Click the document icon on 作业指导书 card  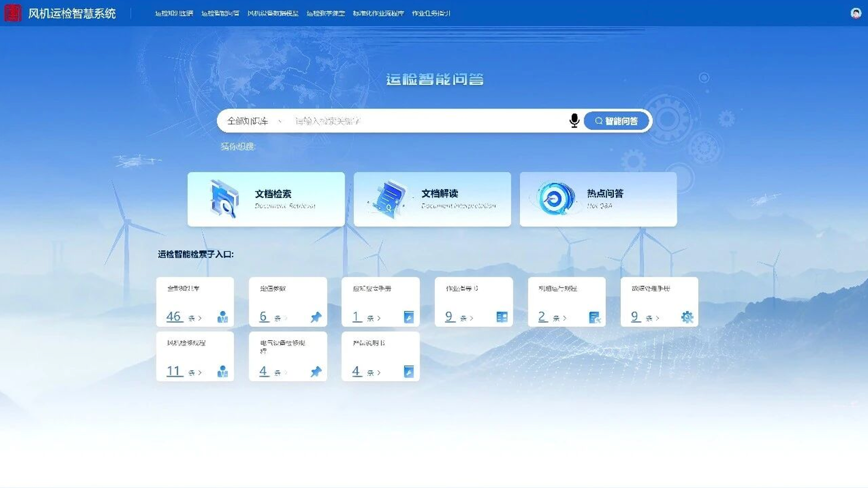(502, 317)
